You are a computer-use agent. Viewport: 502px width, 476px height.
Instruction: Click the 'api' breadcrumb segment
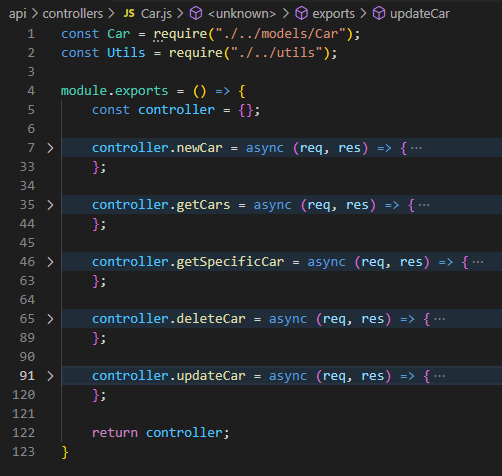click(18, 14)
